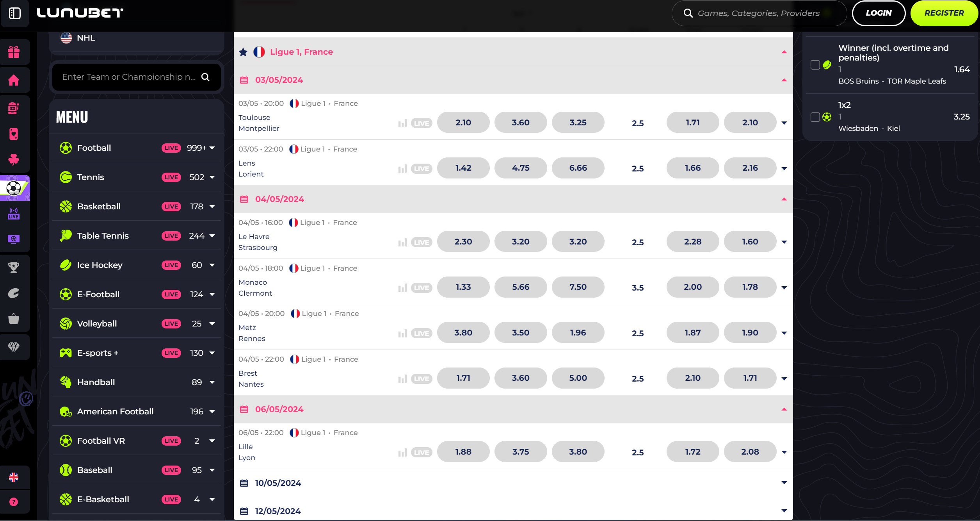980x521 pixels.
Task: Tick the Wiesbaden - Kiel bet checkbox
Action: click(x=815, y=117)
